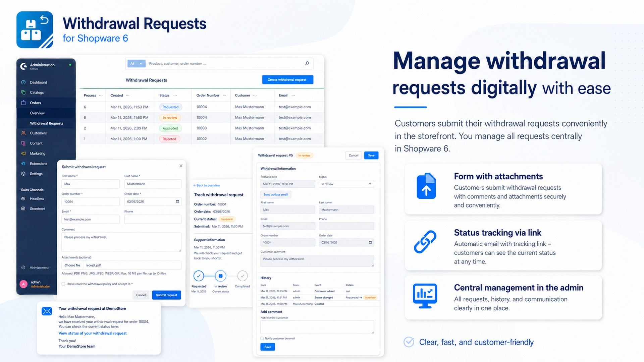Screen dimensions: 644x362
Task: Click the In review step circle in the tracker
Action: pyautogui.click(x=221, y=276)
